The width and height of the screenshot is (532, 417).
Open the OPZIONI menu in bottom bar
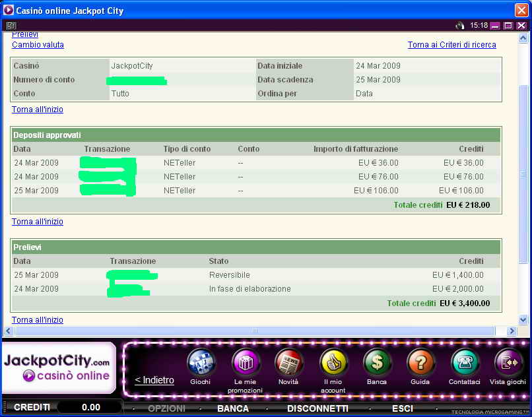[166, 408]
